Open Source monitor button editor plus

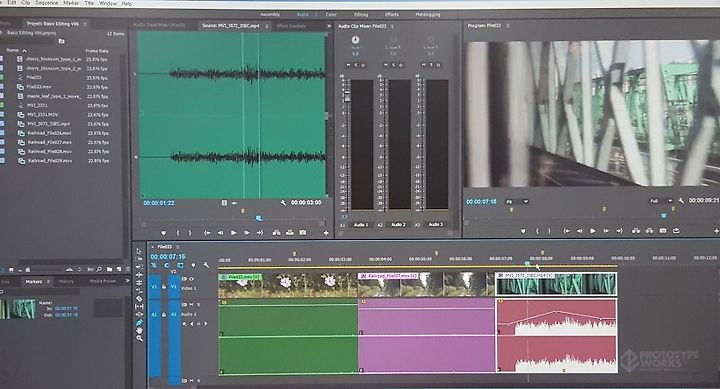click(326, 233)
